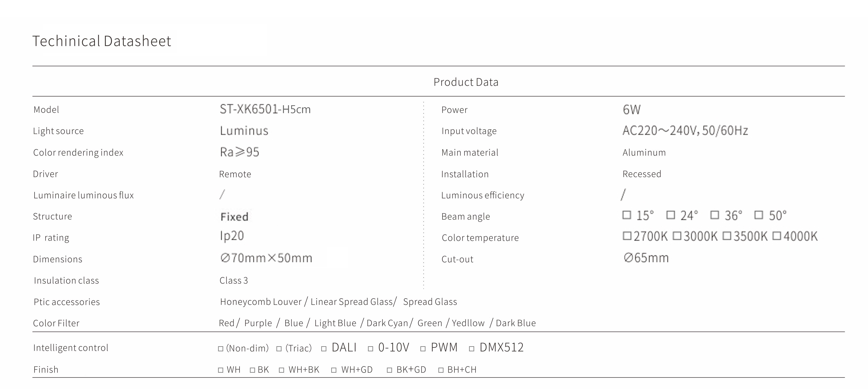Check the BK+GD finish option
The width and height of the screenshot is (868, 389).
click(389, 370)
